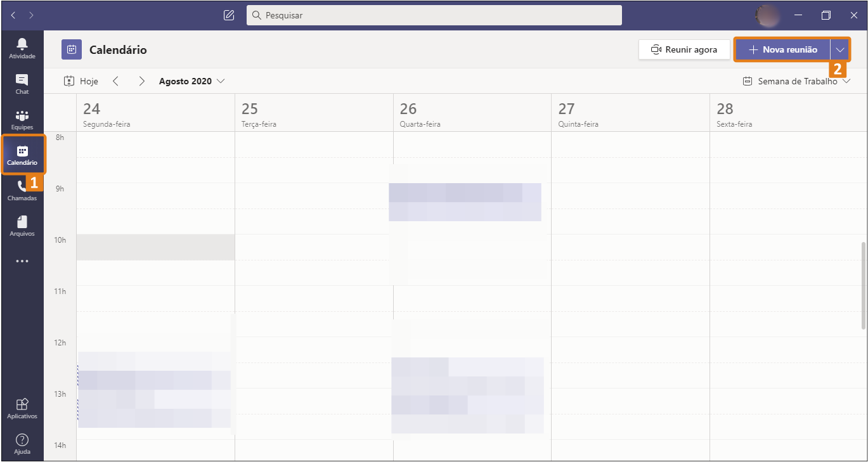Click in the Pesquisar search box
The height and width of the screenshot is (462, 868).
[x=434, y=15]
